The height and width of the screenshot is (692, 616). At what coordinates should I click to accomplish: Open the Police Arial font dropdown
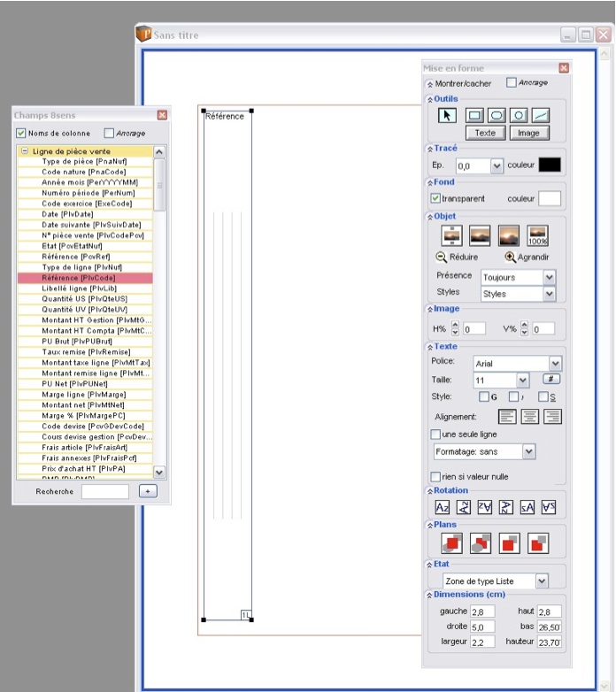[555, 363]
